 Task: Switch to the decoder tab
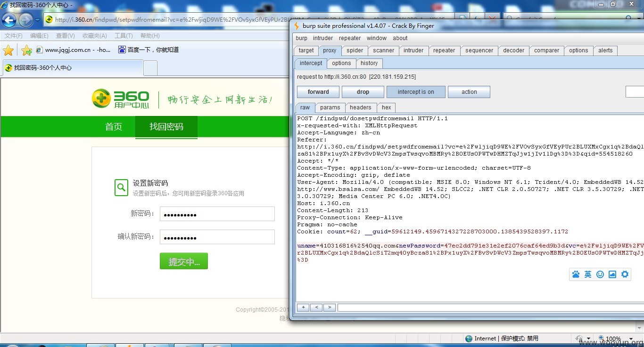(x=514, y=50)
